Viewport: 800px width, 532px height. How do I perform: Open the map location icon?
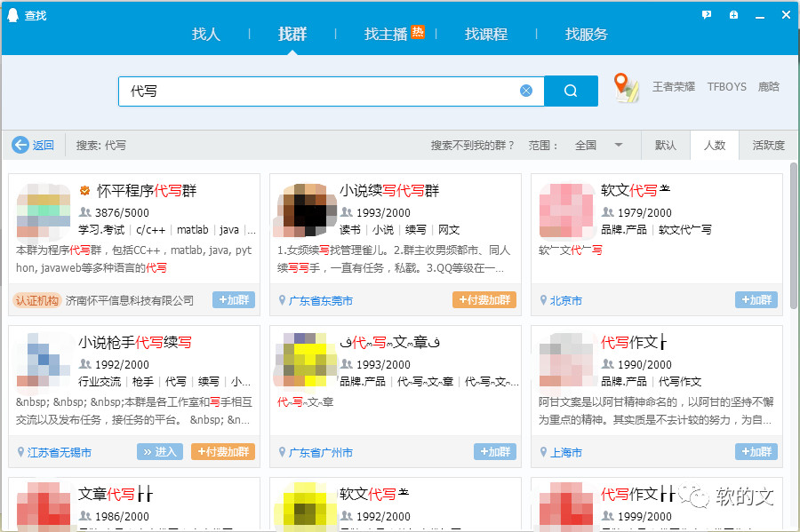626,88
